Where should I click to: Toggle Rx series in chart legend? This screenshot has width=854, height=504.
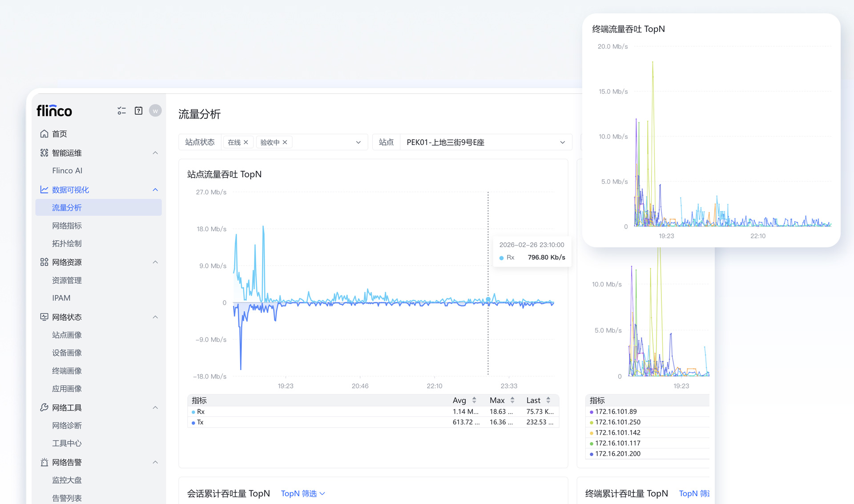point(201,412)
